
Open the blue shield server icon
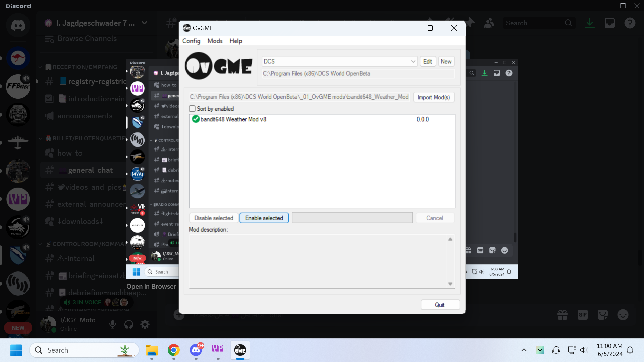tap(18, 255)
